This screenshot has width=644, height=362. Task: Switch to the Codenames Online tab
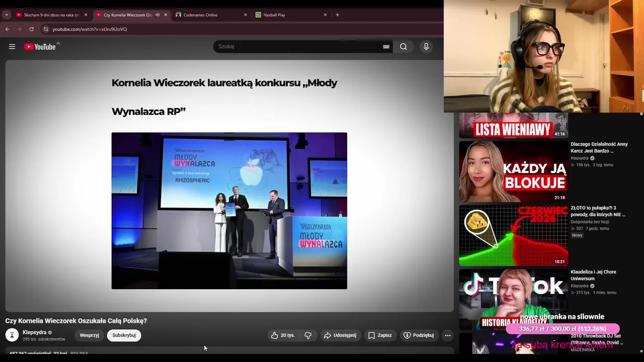click(x=211, y=15)
